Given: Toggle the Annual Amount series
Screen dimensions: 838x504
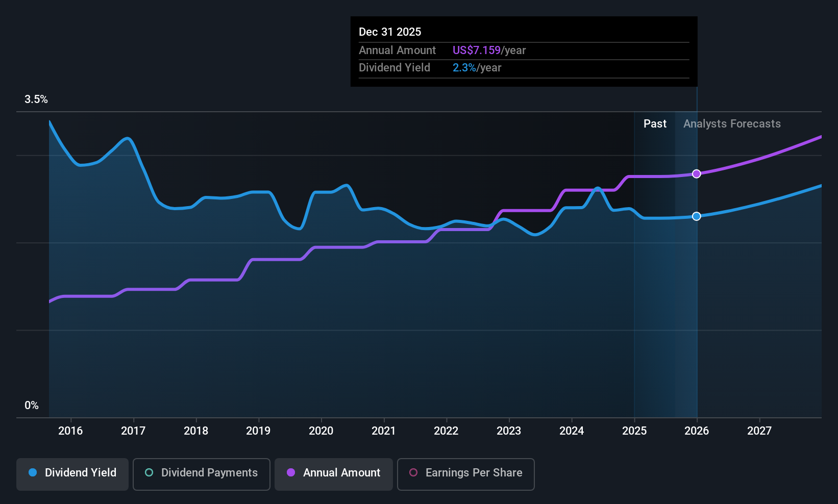Looking at the screenshot, I should pyautogui.click(x=334, y=474).
